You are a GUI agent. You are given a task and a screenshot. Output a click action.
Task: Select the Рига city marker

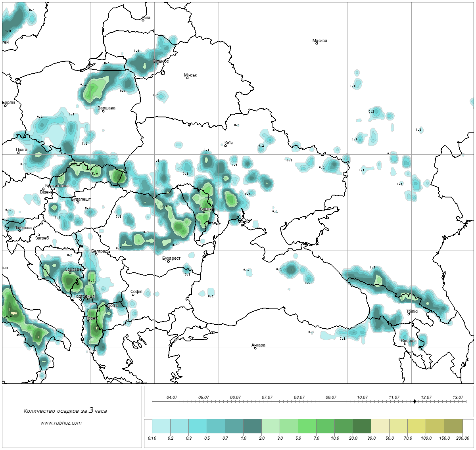[x=143, y=20]
